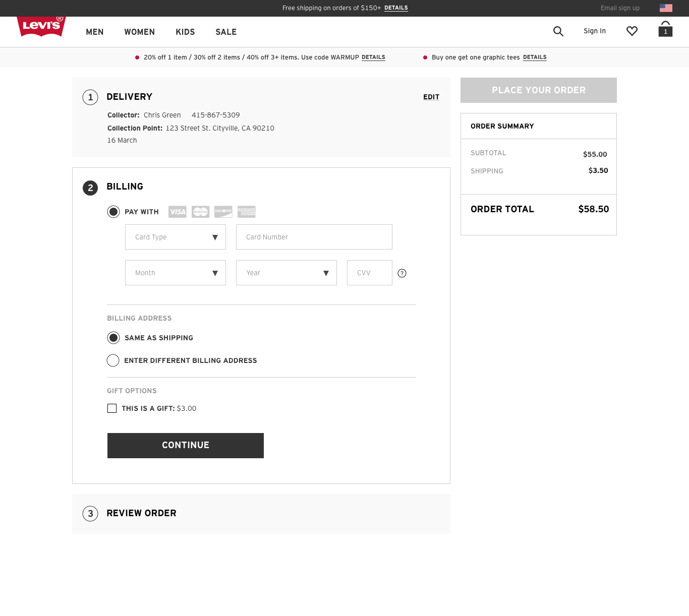
Task: Click the US flag country selector
Action: tap(666, 8)
